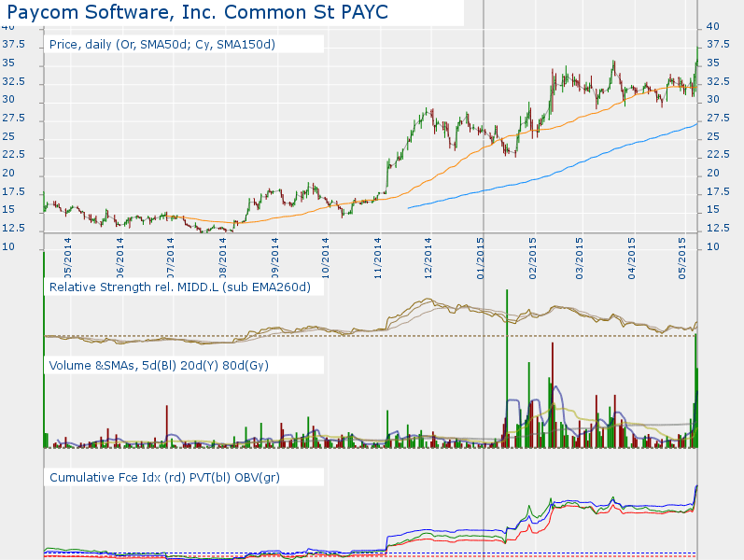Click the 04/2015 date axis label
Screen dimensions: 744x560
(x=632, y=259)
